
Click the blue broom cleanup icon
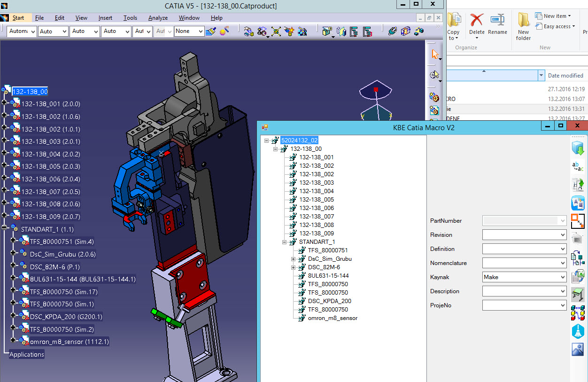578,331
